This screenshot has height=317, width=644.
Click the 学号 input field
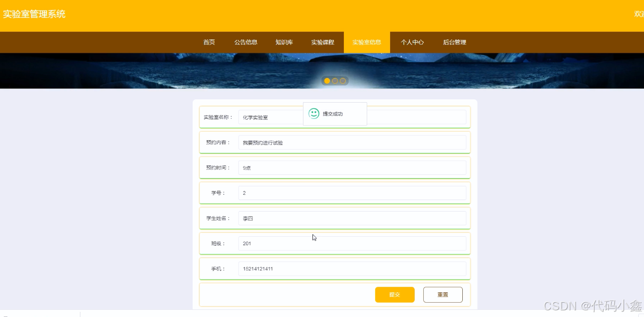point(352,193)
